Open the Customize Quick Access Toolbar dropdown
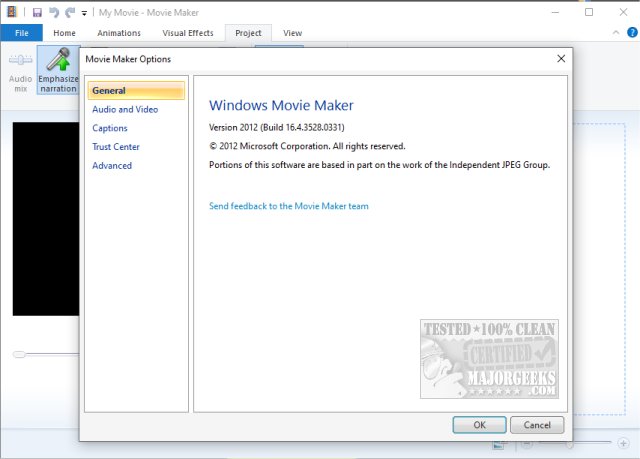640x459 pixels. pos(84,13)
